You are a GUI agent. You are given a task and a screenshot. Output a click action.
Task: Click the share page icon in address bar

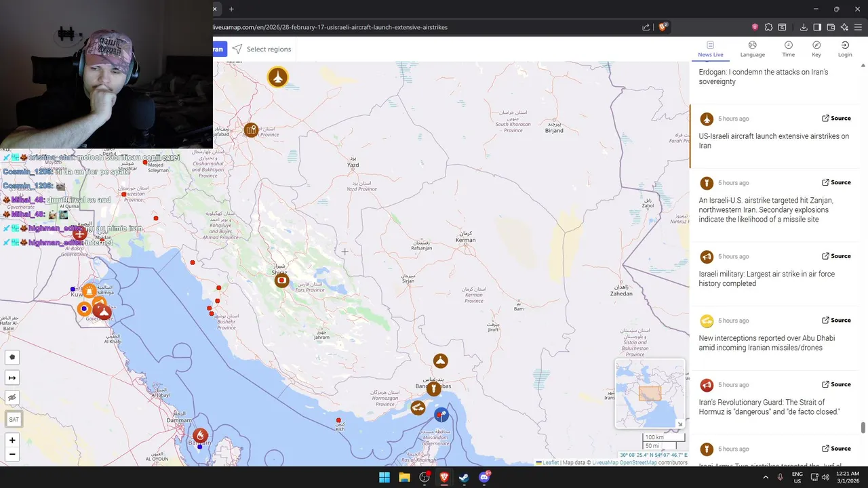646,27
